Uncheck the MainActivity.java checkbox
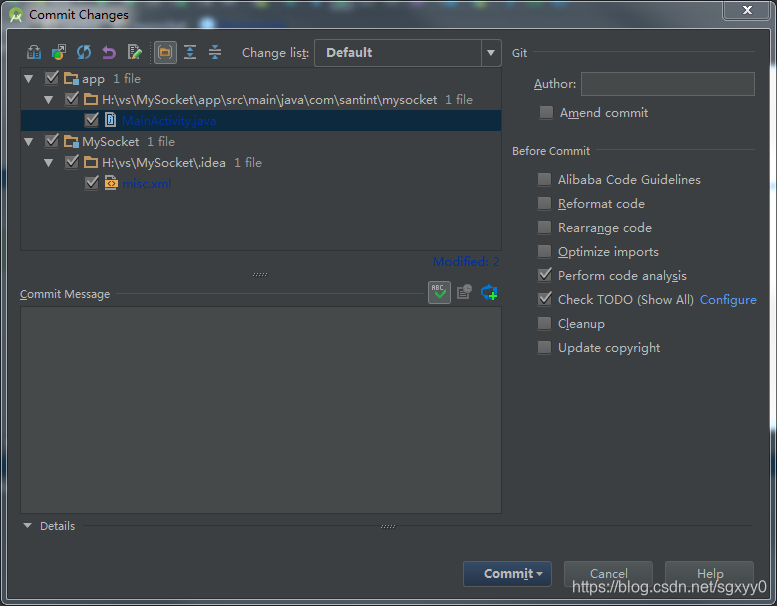 [92, 120]
